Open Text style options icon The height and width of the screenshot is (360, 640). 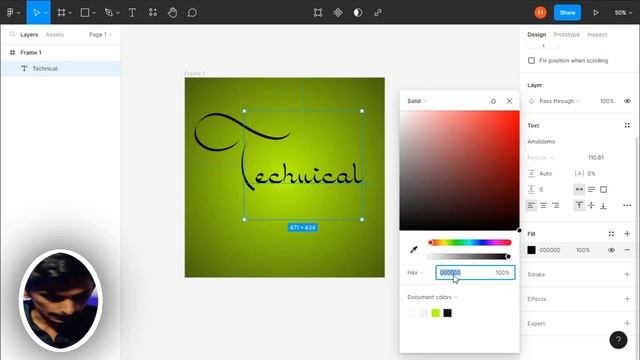(627, 125)
